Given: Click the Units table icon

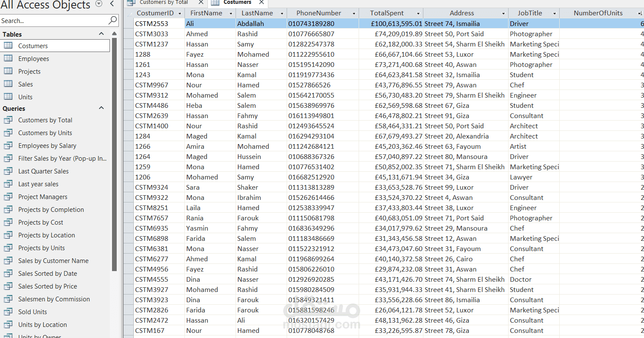Looking at the screenshot, I should [x=8, y=97].
